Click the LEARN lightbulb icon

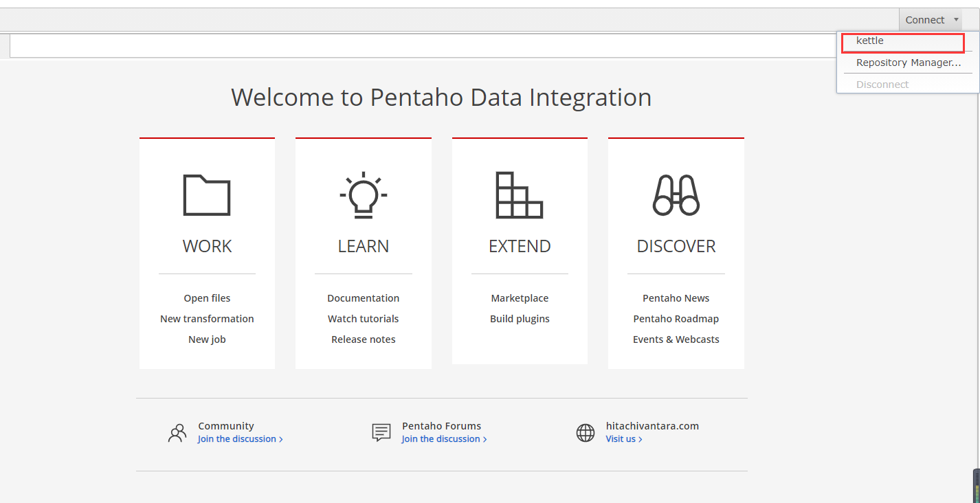pyautogui.click(x=364, y=195)
